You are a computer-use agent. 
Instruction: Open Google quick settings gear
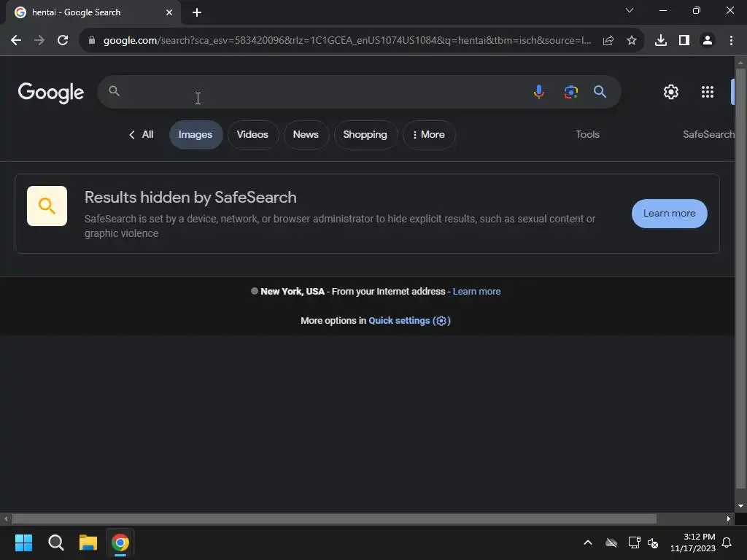click(x=671, y=91)
